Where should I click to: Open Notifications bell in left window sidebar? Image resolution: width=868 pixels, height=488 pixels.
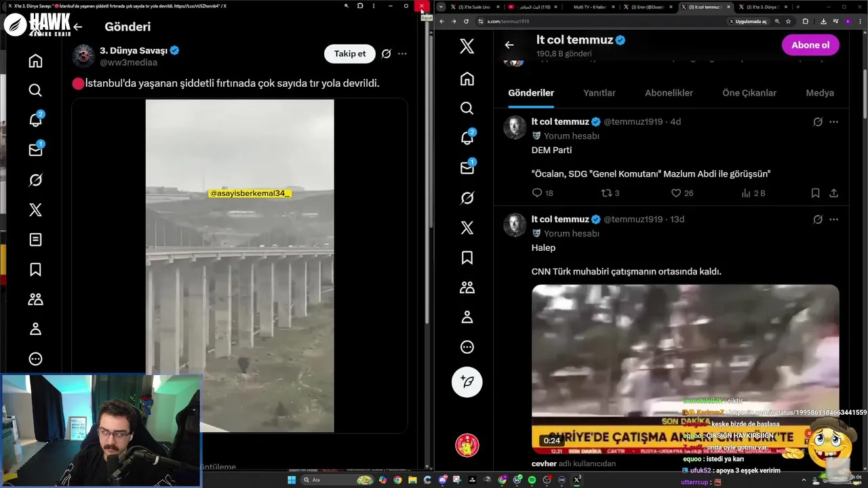click(x=35, y=120)
